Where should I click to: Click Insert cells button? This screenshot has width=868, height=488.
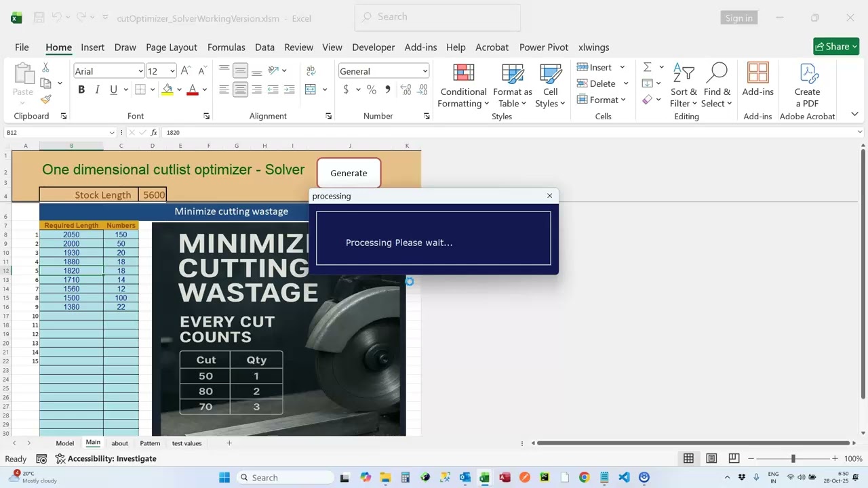595,67
